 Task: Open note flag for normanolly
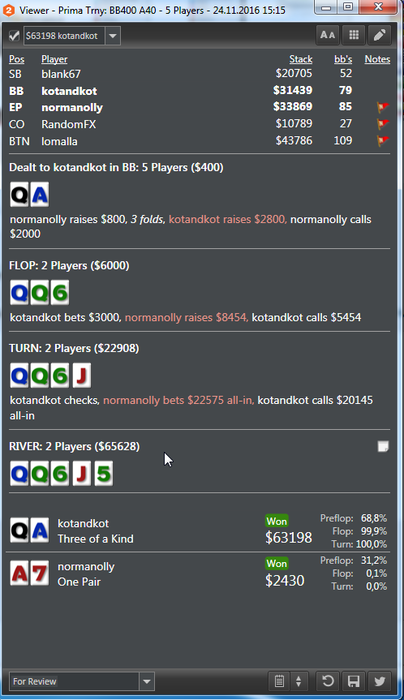[383, 107]
